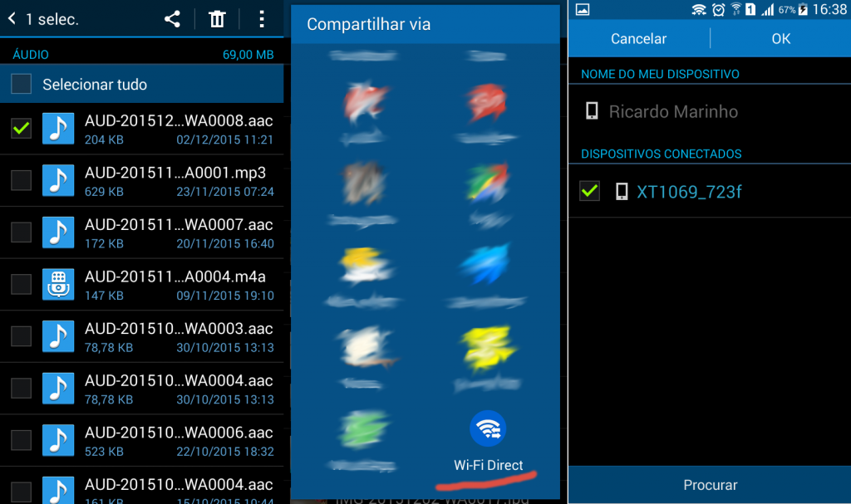This screenshot has width=851, height=504.
Task: Toggle the Selecionar tudo checkbox
Action: click(x=21, y=84)
